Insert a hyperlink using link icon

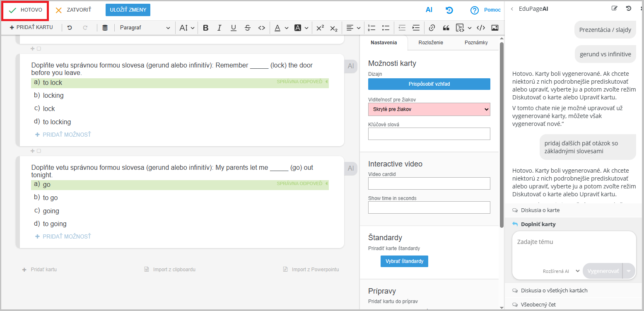point(432,28)
